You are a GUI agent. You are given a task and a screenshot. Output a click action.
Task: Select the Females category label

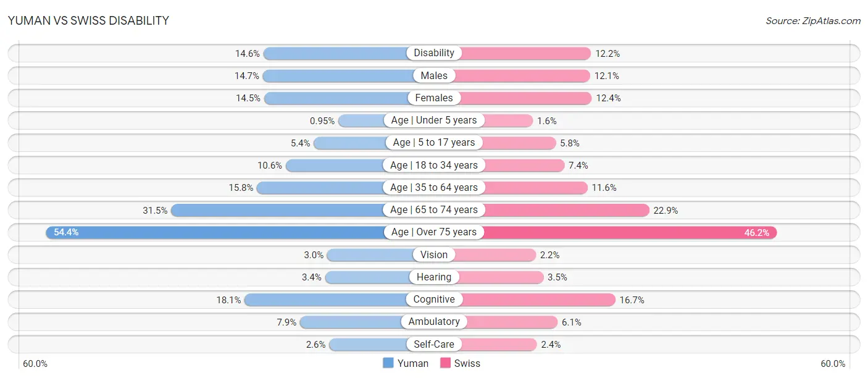(434, 98)
